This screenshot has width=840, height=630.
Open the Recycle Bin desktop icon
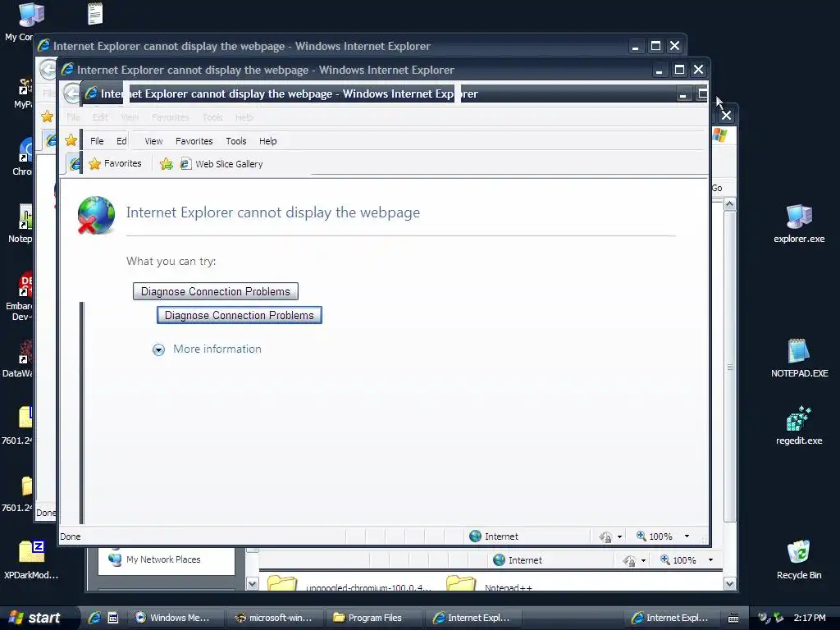coord(799,559)
